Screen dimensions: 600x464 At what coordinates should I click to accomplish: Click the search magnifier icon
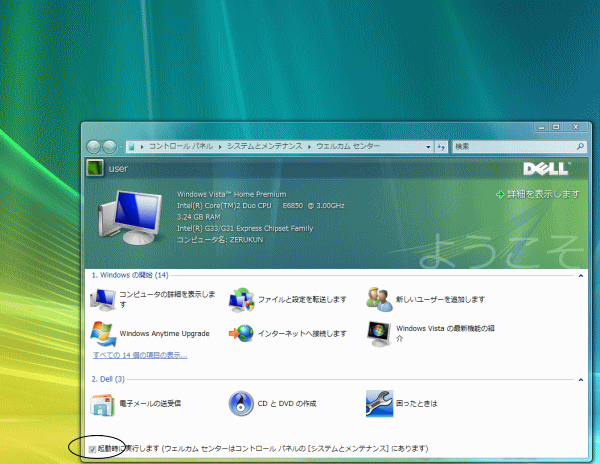(x=580, y=147)
